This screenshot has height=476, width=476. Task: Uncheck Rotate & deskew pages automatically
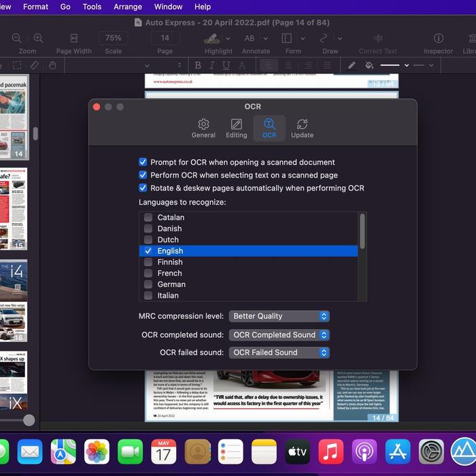143,188
